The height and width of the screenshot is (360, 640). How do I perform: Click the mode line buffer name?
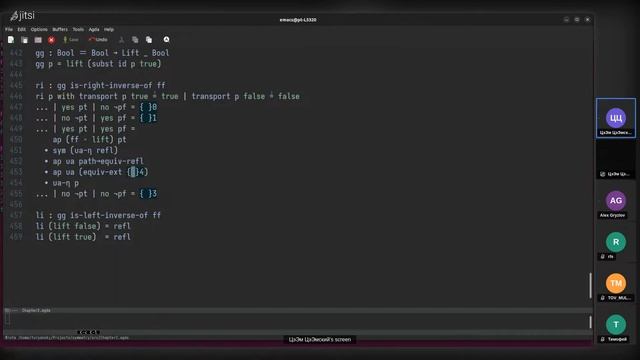click(x=36, y=310)
